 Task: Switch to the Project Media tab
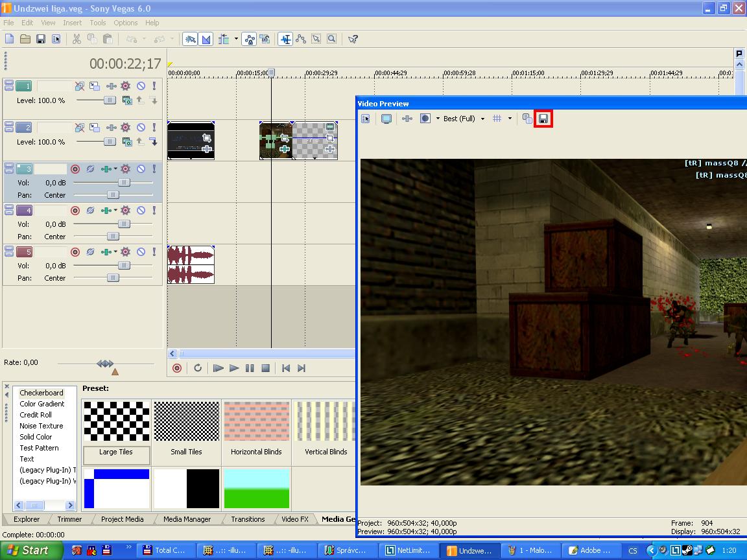point(123,519)
